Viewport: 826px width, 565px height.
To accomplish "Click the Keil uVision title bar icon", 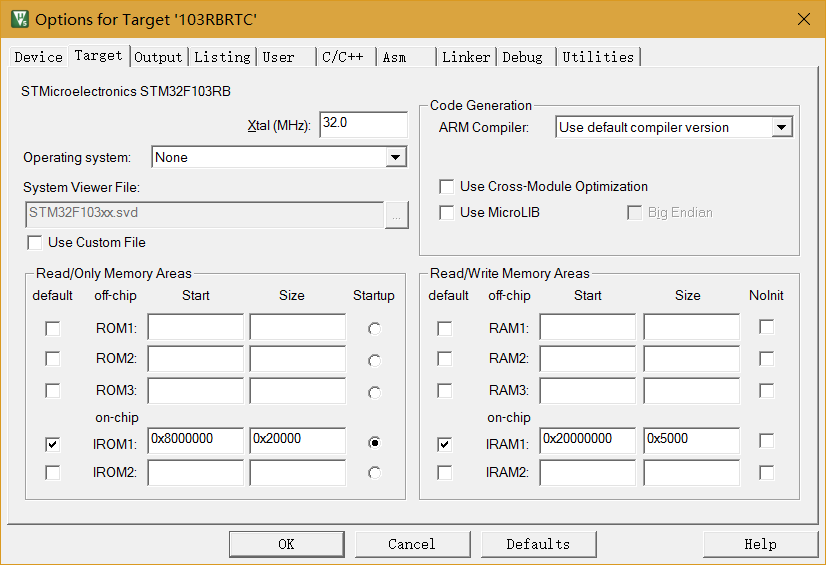I will [19, 19].
